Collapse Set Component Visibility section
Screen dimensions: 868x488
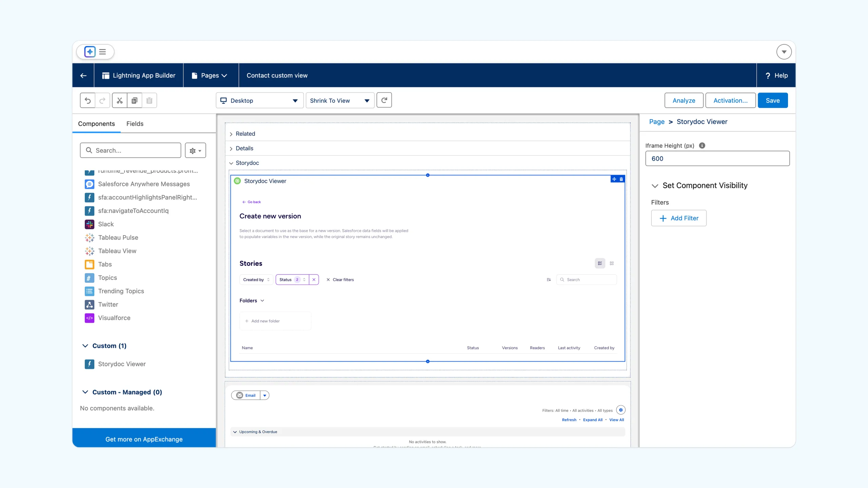pos(655,186)
